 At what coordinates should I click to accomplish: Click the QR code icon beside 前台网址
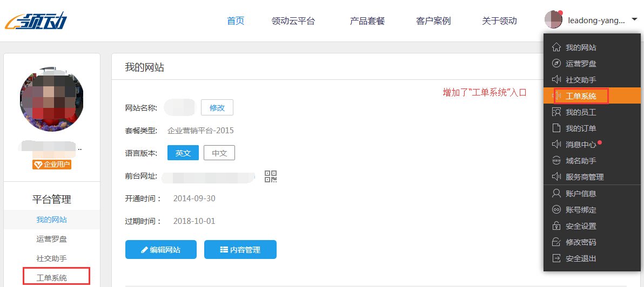pos(271,176)
